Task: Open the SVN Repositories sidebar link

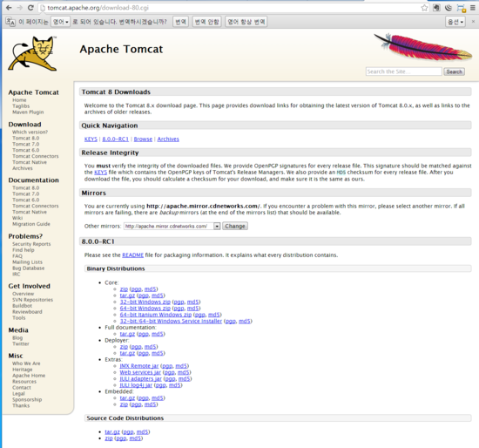Action: [33, 300]
